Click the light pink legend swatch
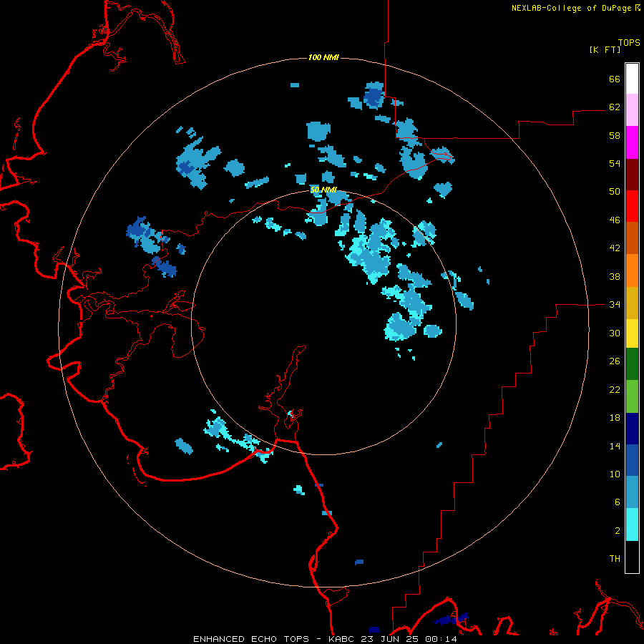The height and width of the screenshot is (644, 644). tap(632, 109)
